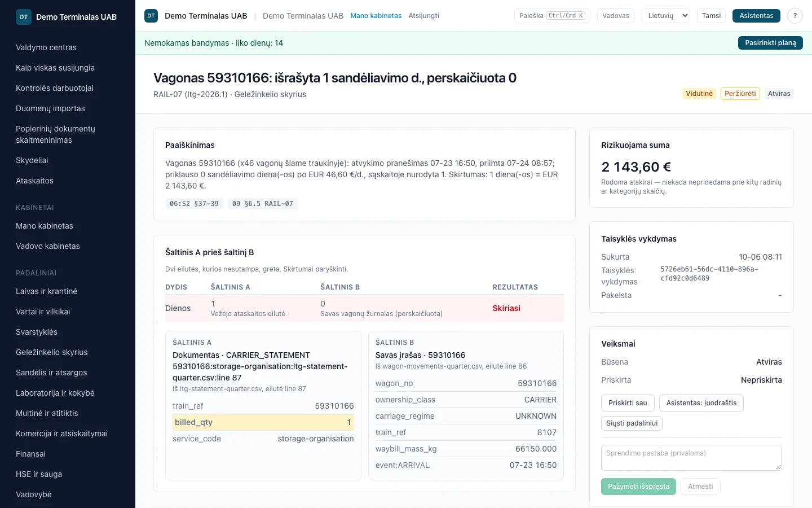Select Laboratorija ir kokybė division

68,393
